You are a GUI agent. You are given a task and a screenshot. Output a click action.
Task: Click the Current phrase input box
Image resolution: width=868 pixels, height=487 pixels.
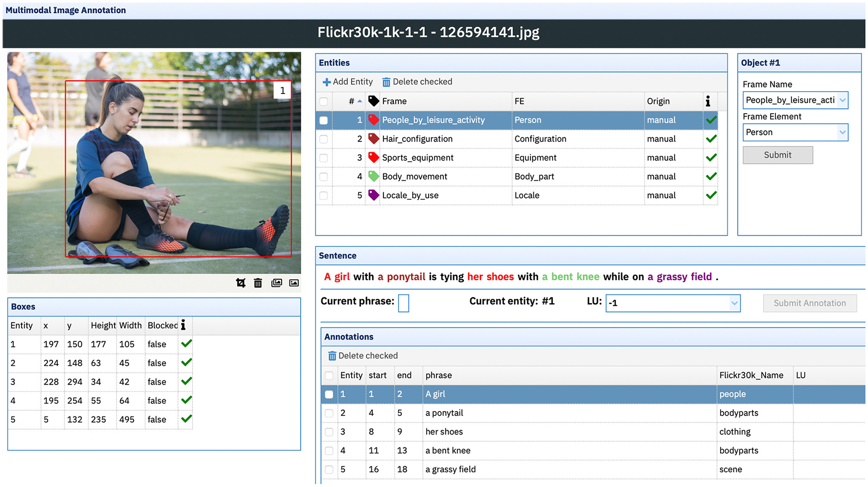pos(404,303)
